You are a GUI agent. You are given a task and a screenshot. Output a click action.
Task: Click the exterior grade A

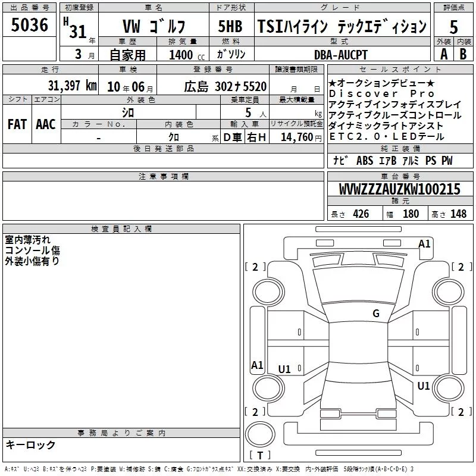coord(444,54)
